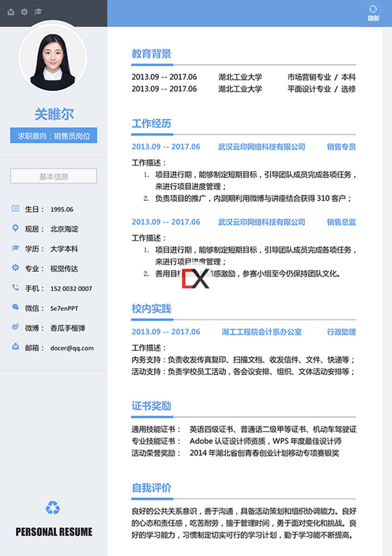Viewport: 392px width, 556px height.
Task: Click the 专业技能证书 label
Action: pyautogui.click(x=156, y=441)
